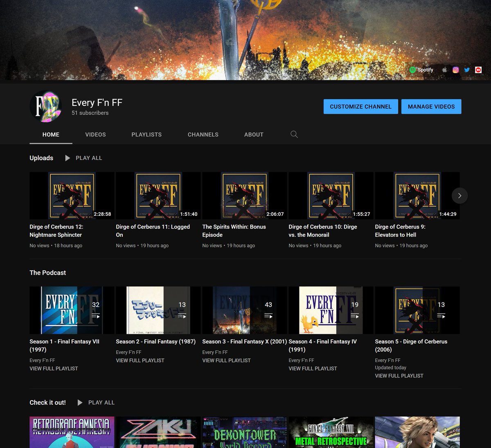Open the red icon after the Twitter icon in the banner
This screenshot has height=448, width=491.
coord(478,70)
